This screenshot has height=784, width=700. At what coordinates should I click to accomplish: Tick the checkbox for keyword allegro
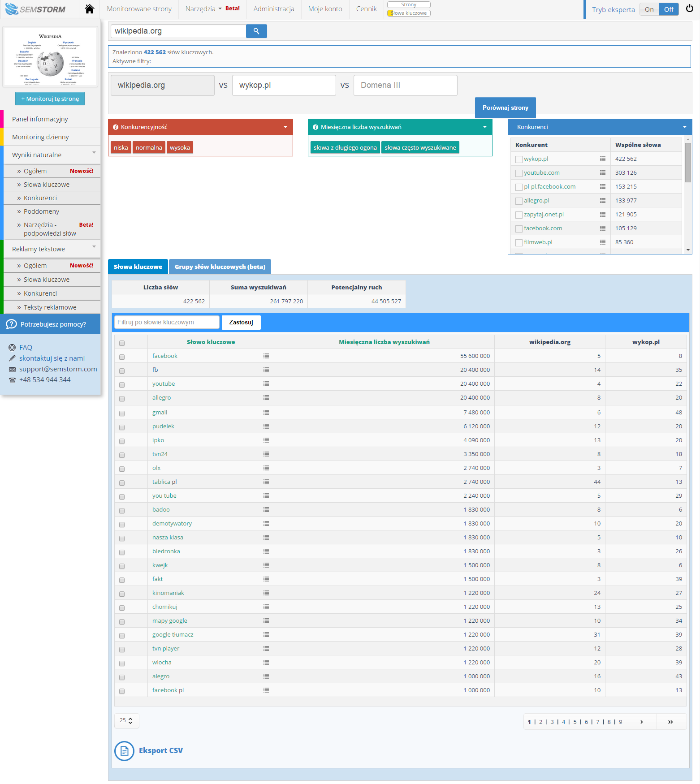pos(122,399)
